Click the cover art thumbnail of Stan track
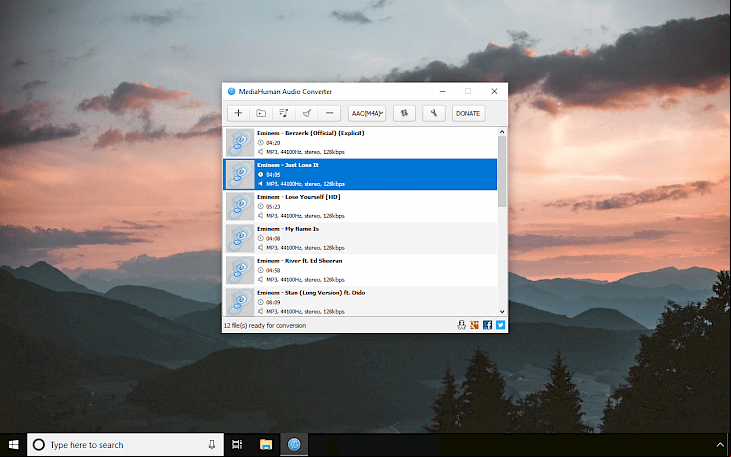 pos(240,302)
